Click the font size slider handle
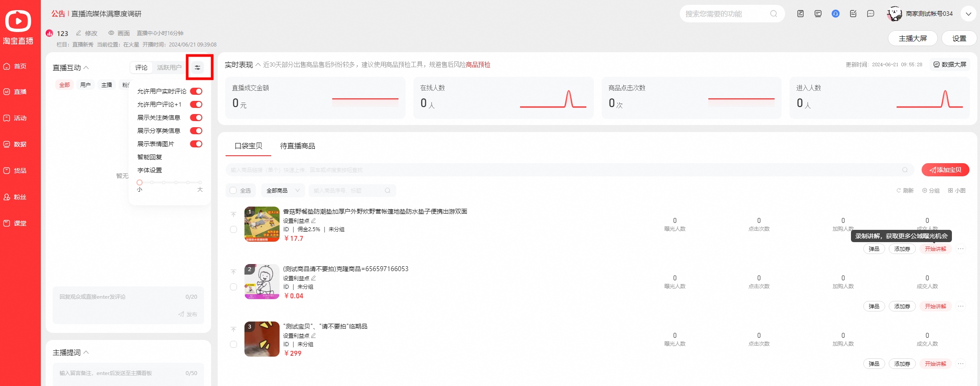The width and height of the screenshot is (980, 386). (x=140, y=182)
